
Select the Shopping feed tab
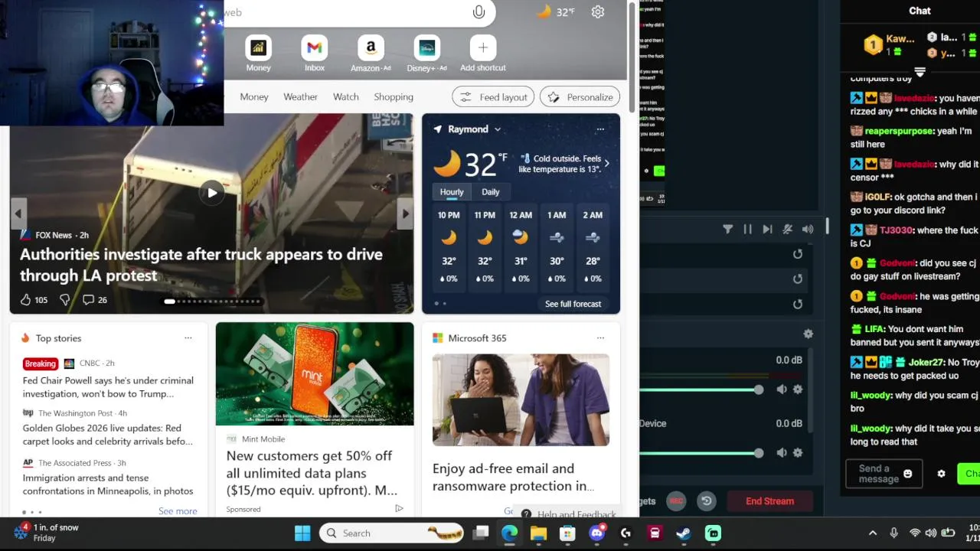394,97
